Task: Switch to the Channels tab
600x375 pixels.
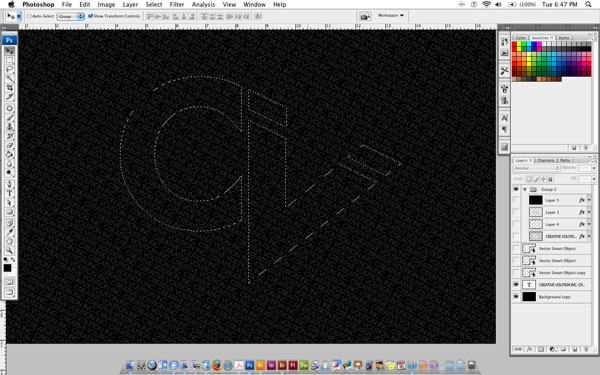Action: pos(545,160)
